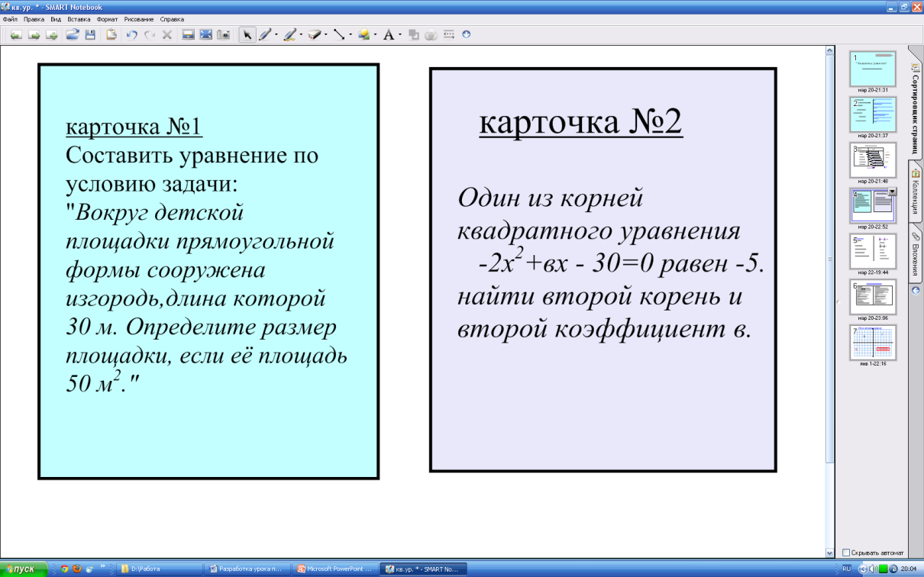
Task: Click the RU language indicator in tray
Action: pos(846,569)
